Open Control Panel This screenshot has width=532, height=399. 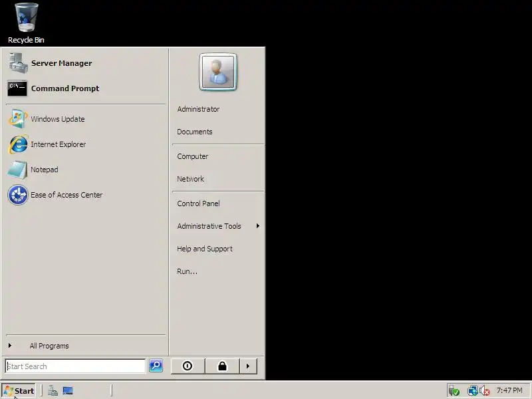[x=198, y=203]
